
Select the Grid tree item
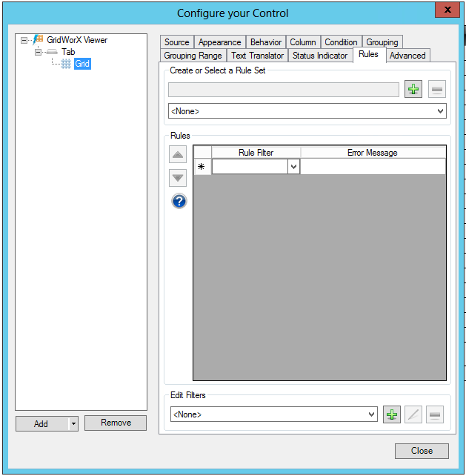[x=82, y=64]
